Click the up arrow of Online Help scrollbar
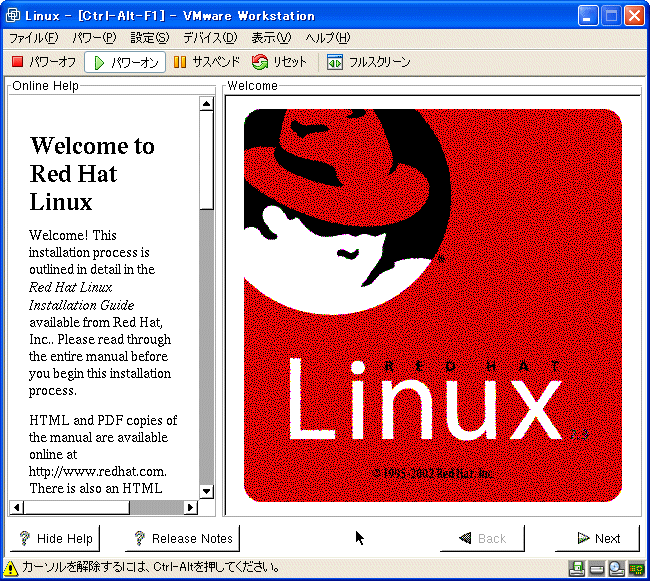 [x=206, y=103]
